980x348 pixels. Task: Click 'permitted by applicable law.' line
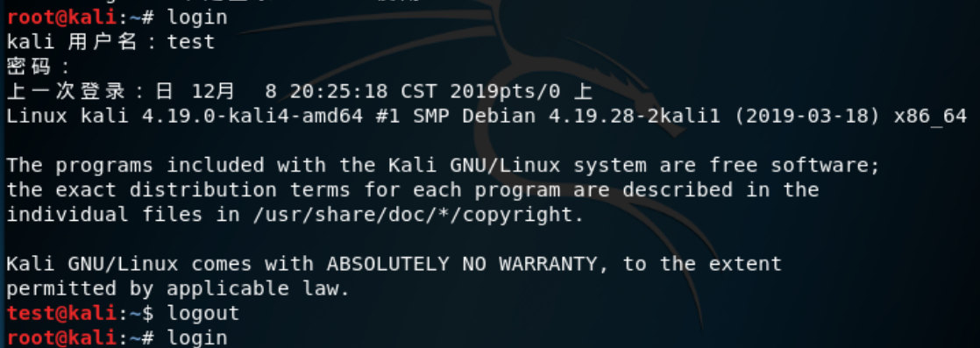click(x=179, y=289)
